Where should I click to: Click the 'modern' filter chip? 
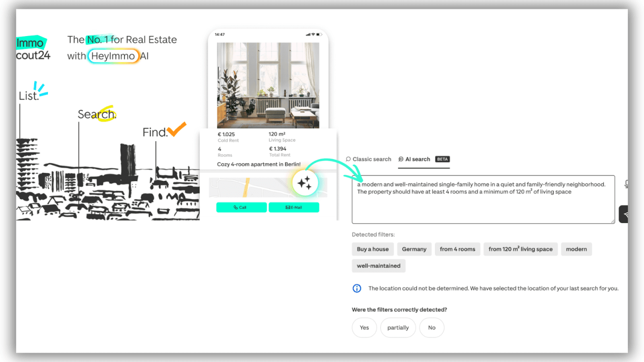point(576,249)
